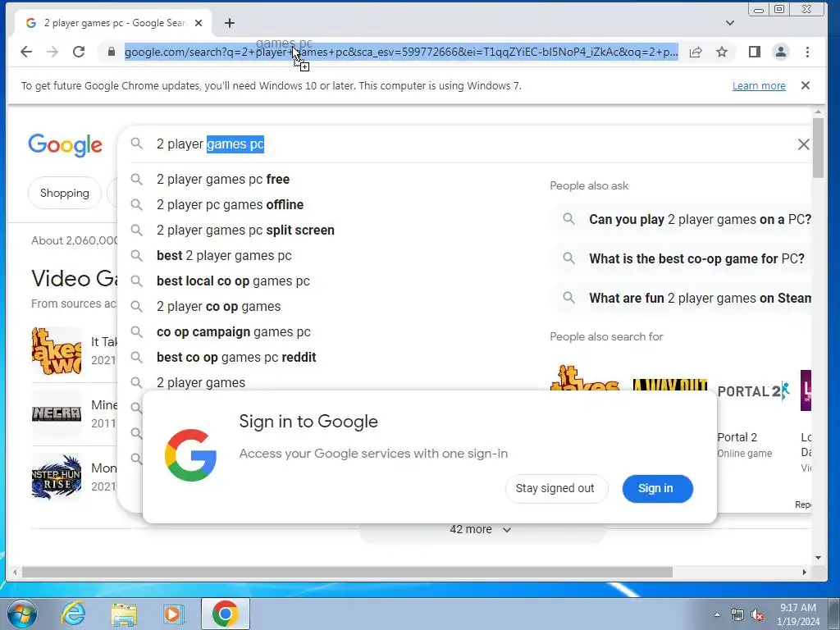Open a new tab with the plus button

coord(230,23)
